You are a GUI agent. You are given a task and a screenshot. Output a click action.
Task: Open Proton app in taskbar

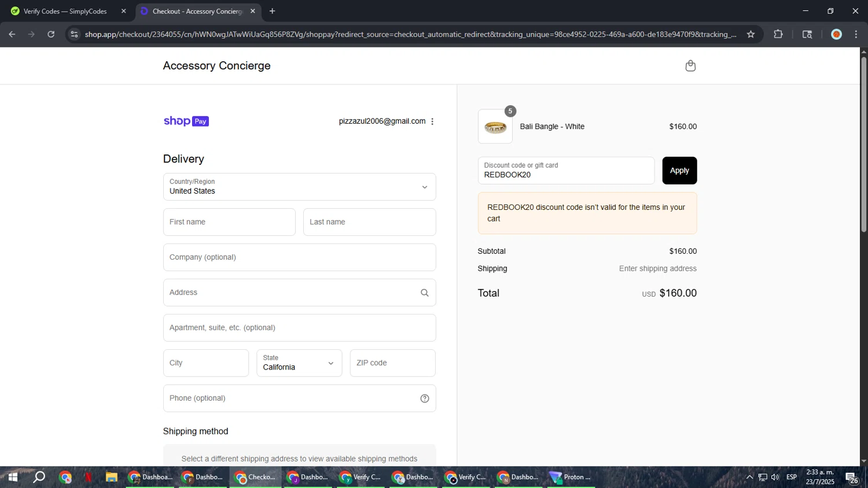pyautogui.click(x=571, y=478)
